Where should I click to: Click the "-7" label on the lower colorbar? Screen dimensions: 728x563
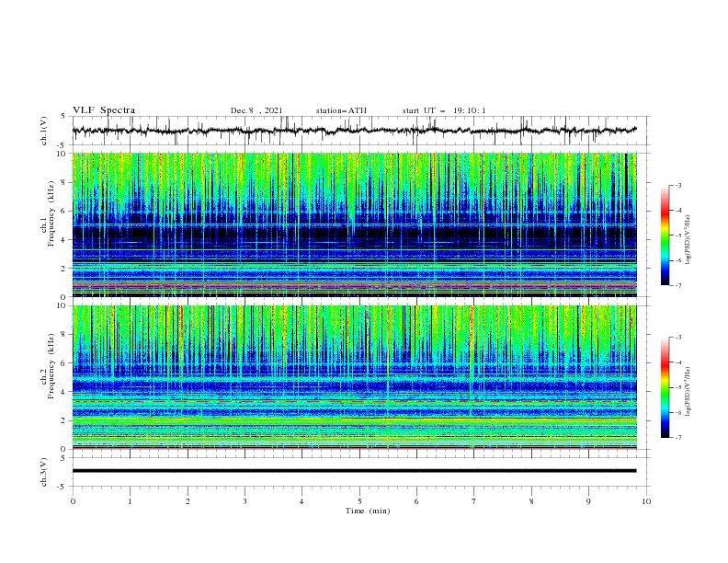(678, 438)
